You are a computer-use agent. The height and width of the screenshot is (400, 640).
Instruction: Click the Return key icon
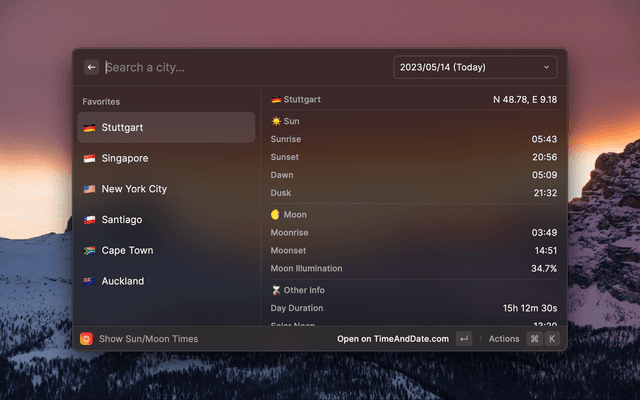coord(464,339)
